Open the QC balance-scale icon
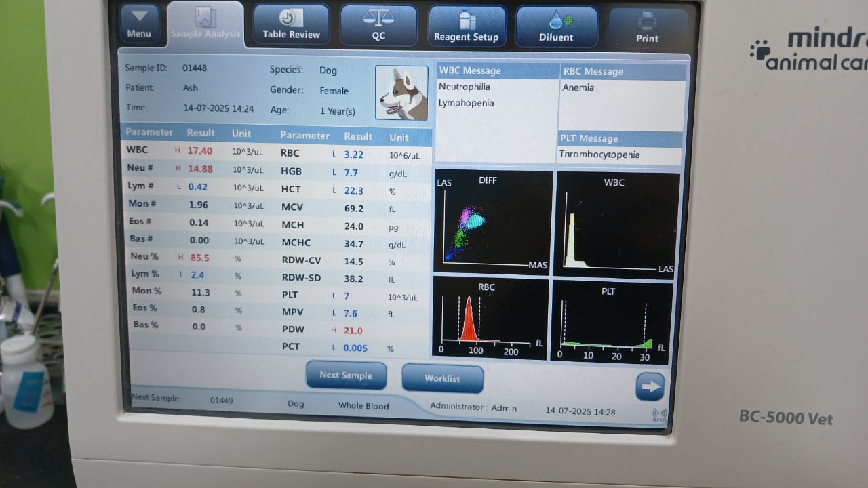Image resolution: width=868 pixels, height=488 pixels. tap(378, 26)
